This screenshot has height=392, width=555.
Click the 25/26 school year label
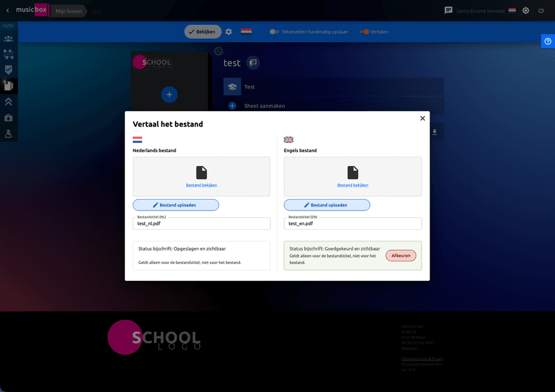8,26
